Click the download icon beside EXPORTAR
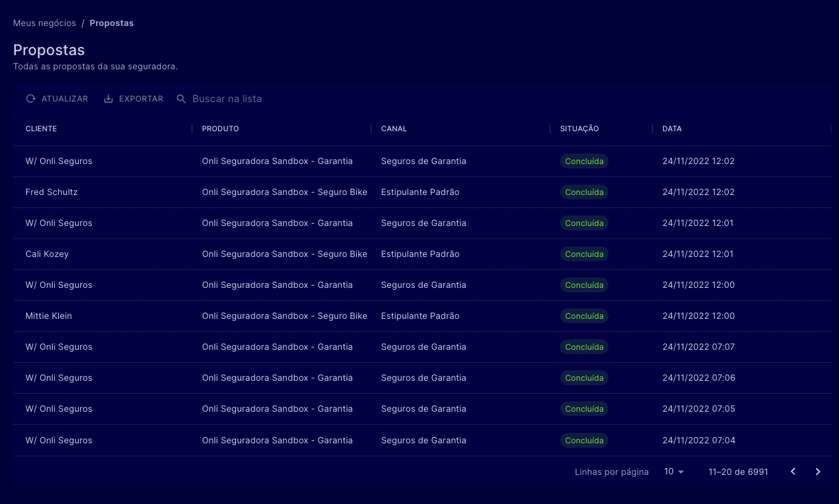Screen dimensions: 839x504 (108, 99)
